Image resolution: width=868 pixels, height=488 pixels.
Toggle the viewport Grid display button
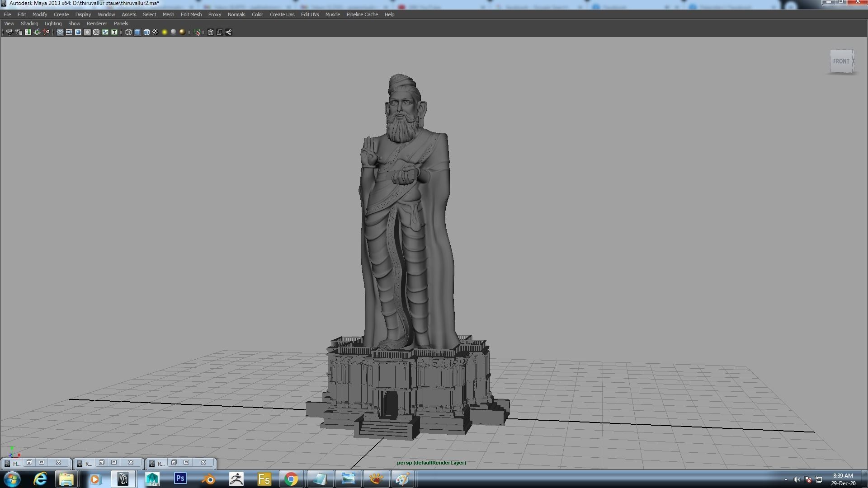pos(60,32)
